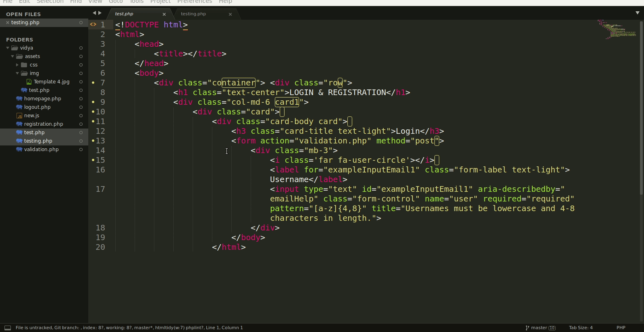The height and width of the screenshot is (332, 644).
Task: Click the DOCTYPE text on line 1
Action: click(x=142, y=25)
